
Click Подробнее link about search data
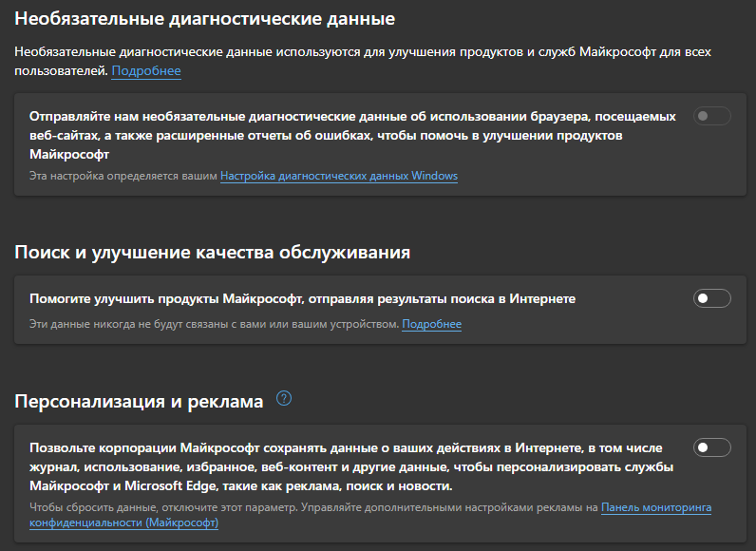coord(431,324)
